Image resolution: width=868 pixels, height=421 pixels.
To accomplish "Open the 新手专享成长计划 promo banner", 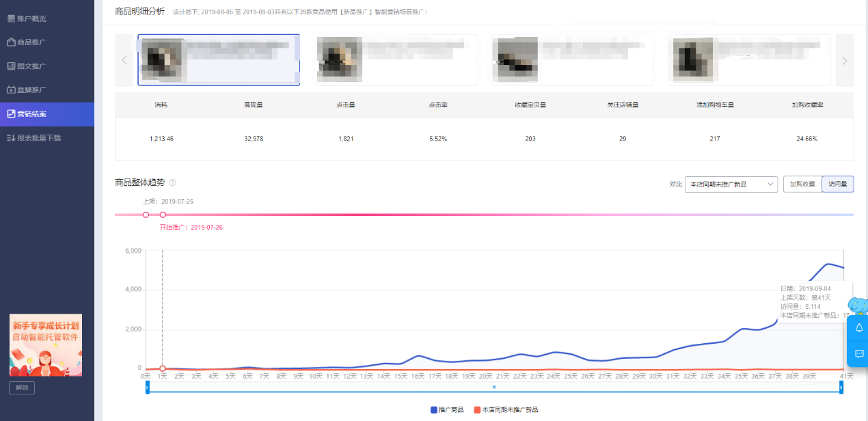I will pos(45,345).
